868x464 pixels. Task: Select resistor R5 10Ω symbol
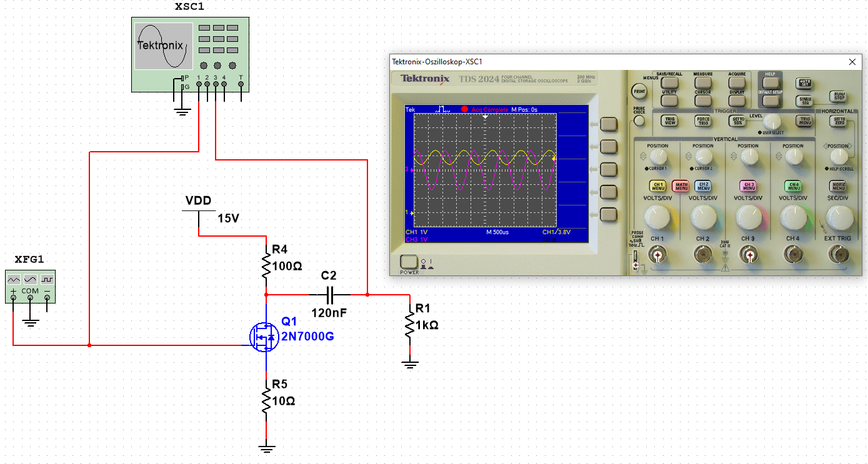coord(267,401)
